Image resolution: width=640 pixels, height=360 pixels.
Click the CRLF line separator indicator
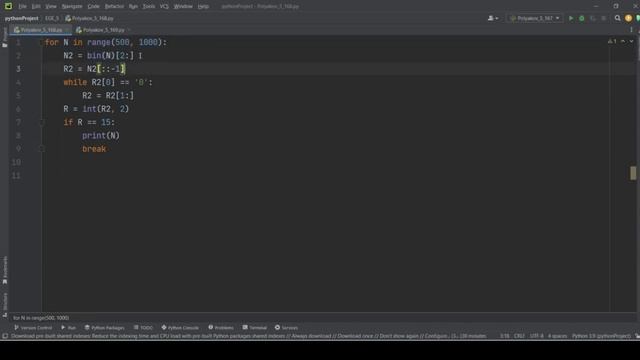(x=519, y=336)
